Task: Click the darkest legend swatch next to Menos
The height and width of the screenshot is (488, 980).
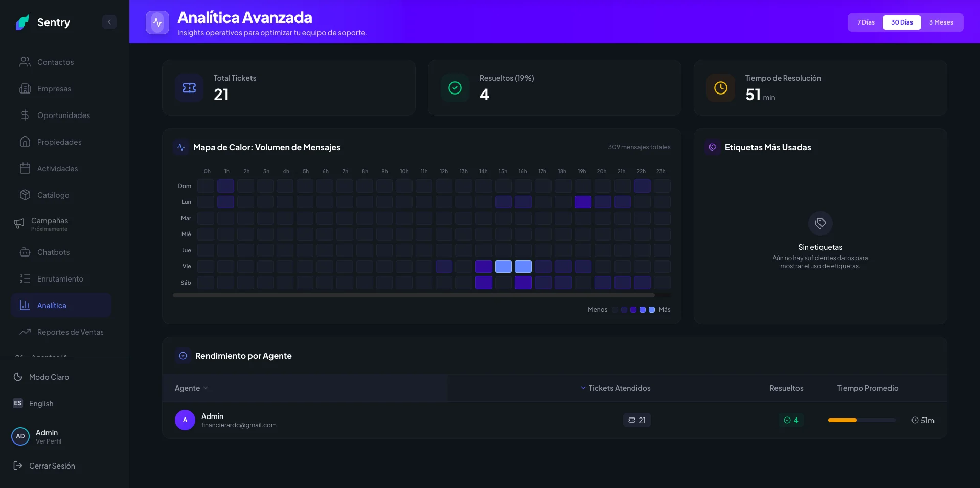Action: (x=615, y=310)
